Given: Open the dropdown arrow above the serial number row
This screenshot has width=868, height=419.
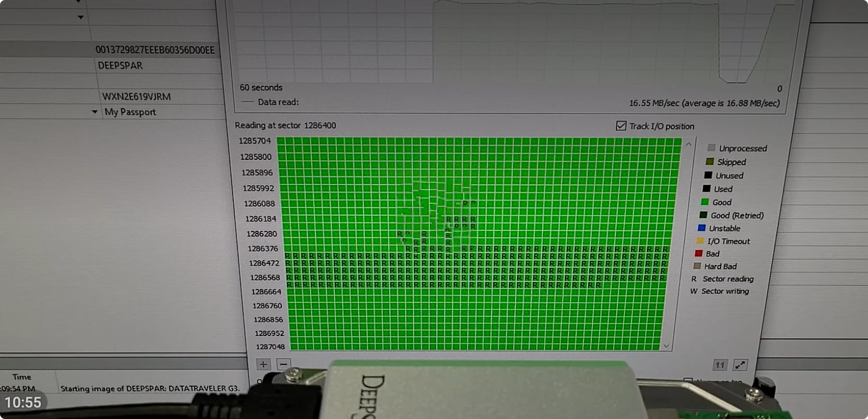Looking at the screenshot, I should (81, 17).
